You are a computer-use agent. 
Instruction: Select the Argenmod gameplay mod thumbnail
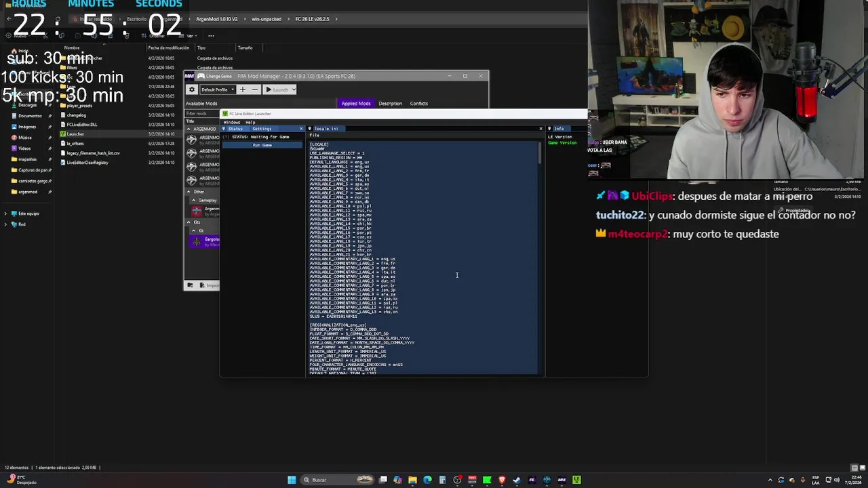197,211
